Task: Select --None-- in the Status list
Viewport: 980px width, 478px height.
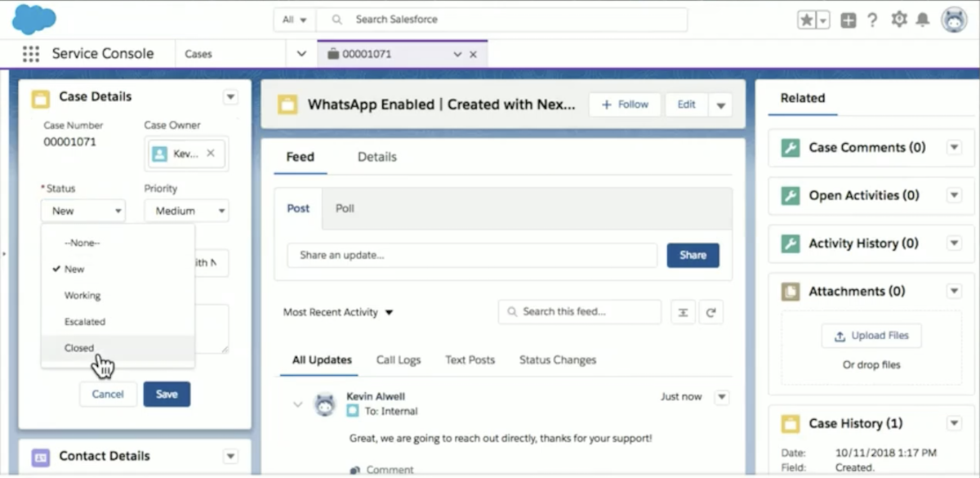Action: pos(118,243)
